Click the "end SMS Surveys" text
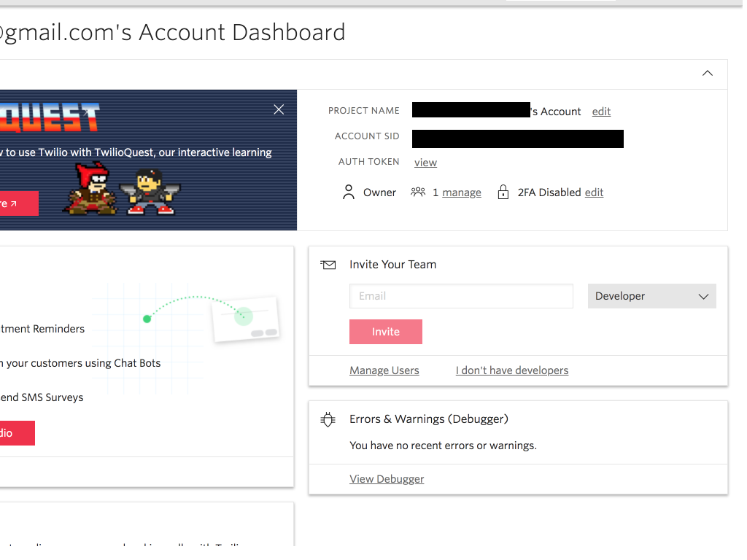 pyautogui.click(x=42, y=397)
